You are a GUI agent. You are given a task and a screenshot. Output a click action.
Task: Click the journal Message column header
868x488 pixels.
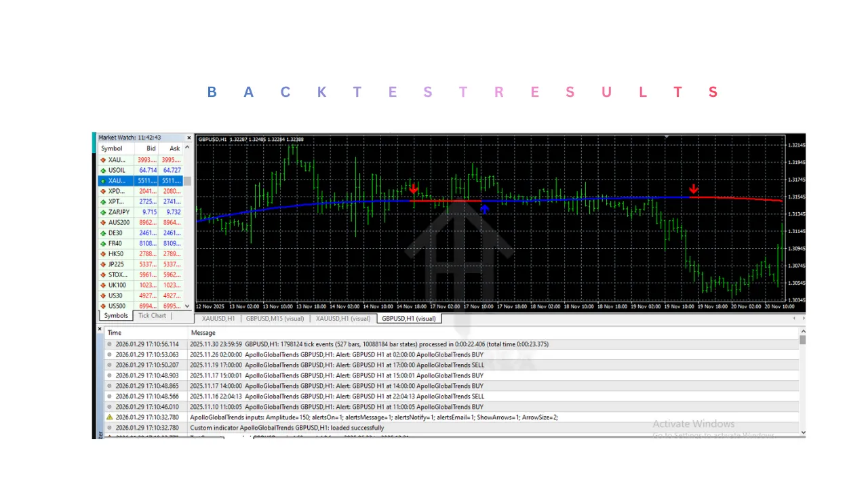point(493,333)
